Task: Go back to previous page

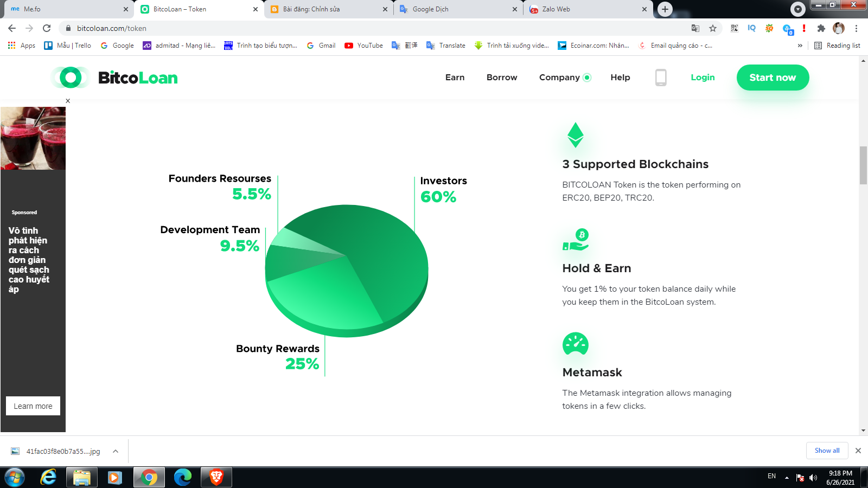Action: tap(12, 28)
